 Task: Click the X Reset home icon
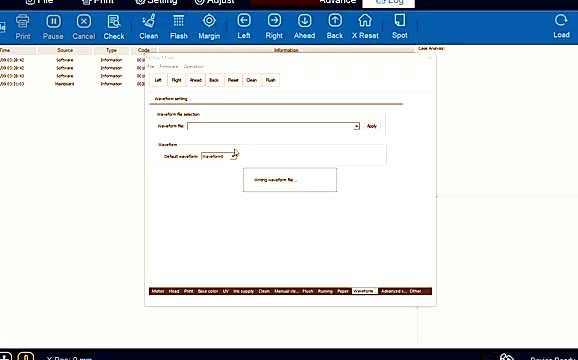coord(365,27)
